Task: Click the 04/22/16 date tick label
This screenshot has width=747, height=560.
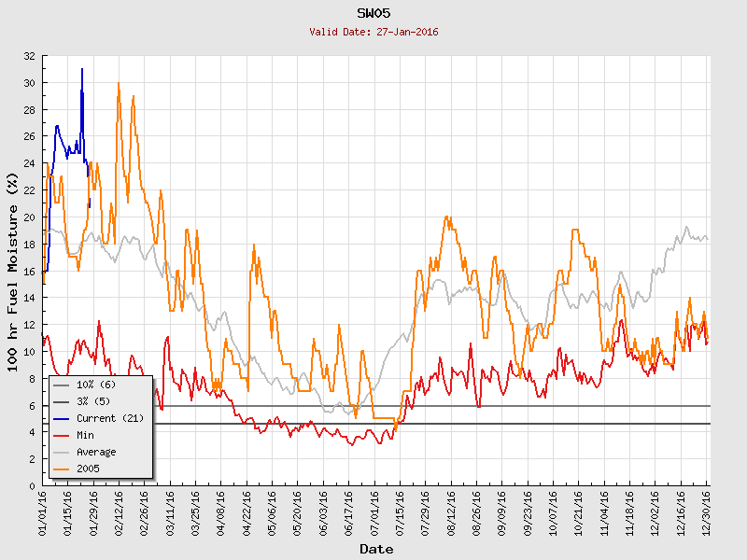Action: (x=247, y=511)
